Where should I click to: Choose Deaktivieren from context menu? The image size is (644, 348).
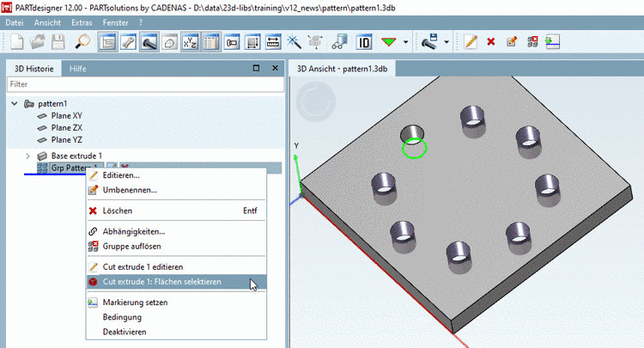[x=176, y=332]
